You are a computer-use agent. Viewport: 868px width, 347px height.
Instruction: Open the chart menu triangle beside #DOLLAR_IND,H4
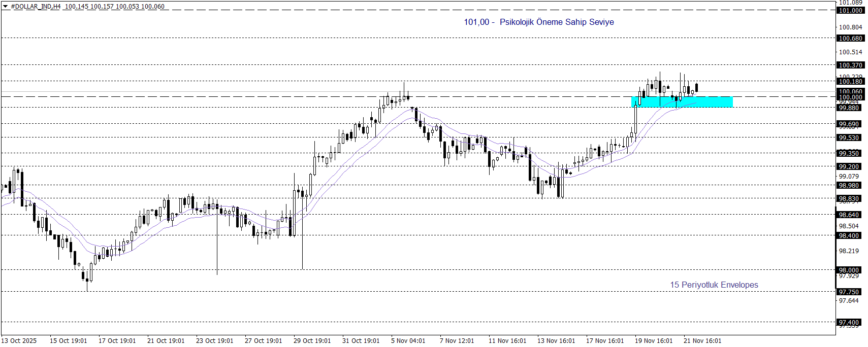tap(6, 7)
